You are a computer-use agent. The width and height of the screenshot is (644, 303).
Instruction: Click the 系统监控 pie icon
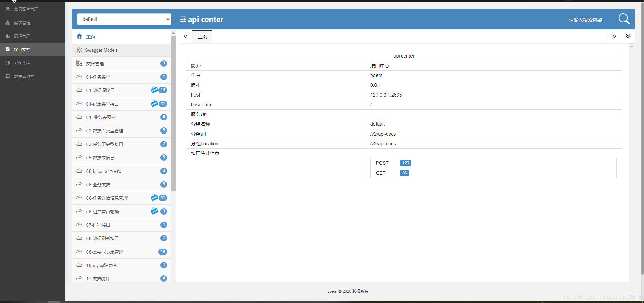click(x=8, y=63)
